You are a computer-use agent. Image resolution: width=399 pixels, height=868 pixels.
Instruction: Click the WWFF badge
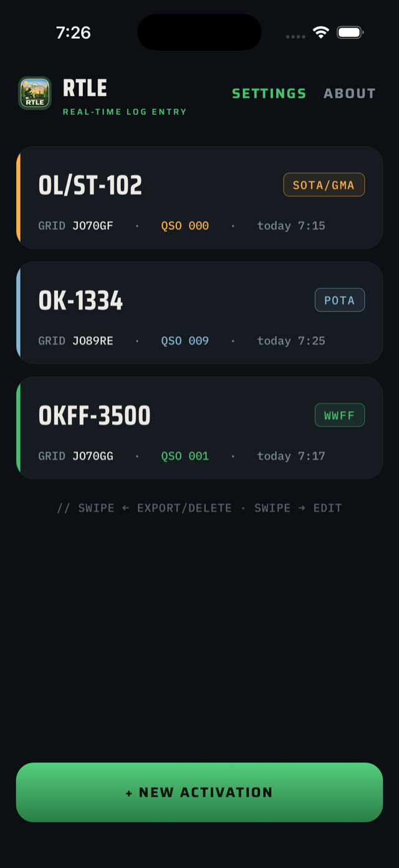click(x=340, y=416)
